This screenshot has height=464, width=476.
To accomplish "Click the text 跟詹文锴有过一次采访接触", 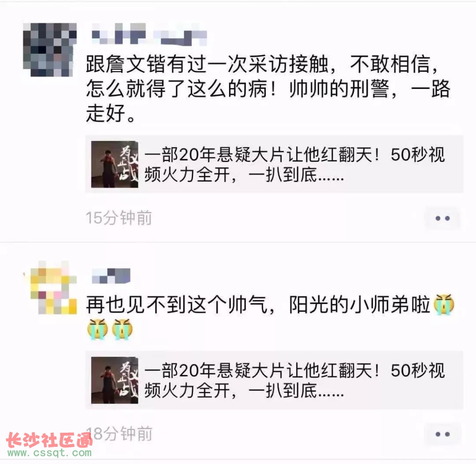I will [x=207, y=64].
